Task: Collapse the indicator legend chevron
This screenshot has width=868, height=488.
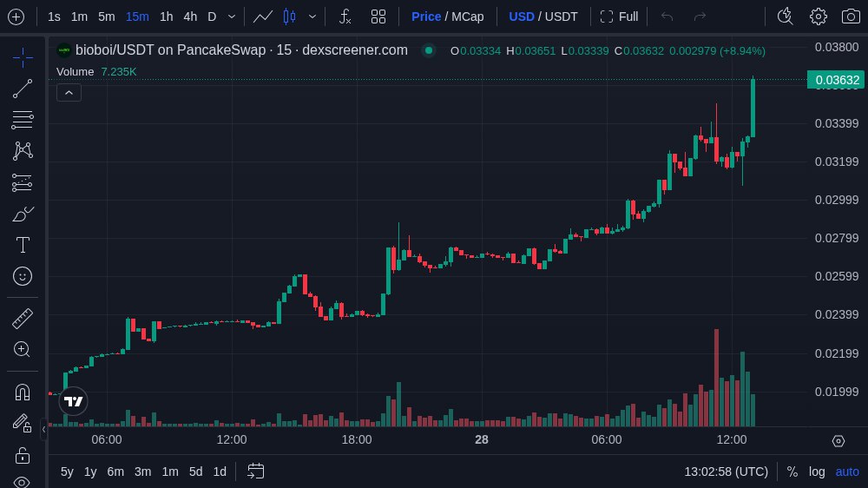Action: click(69, 92)
